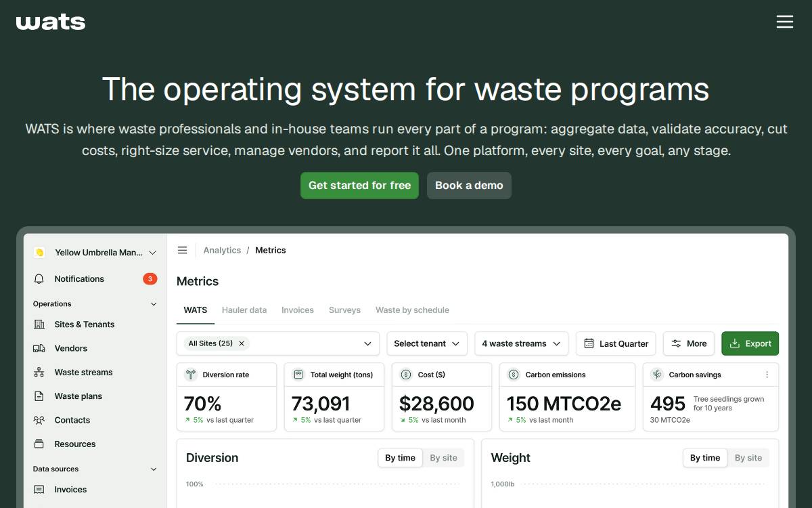Select By site in Weight chart
Image resolution: width=812 pixels, height=508 pixels.
point(748,458)
